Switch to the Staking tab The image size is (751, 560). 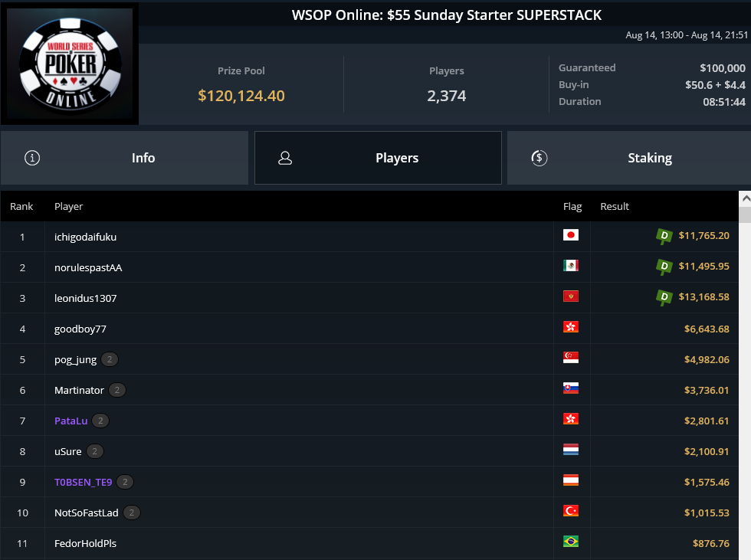(x=629, y=158)
